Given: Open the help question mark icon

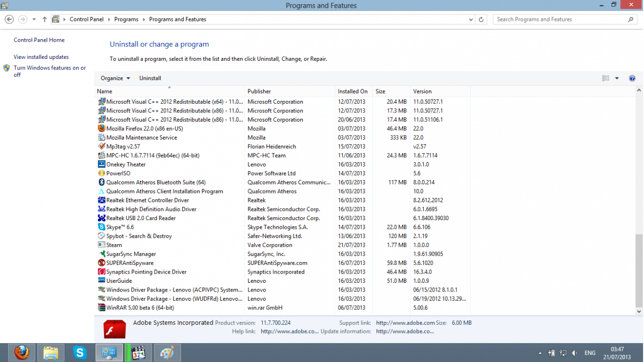Looking at the screenshot, I should tap(632, 78).
